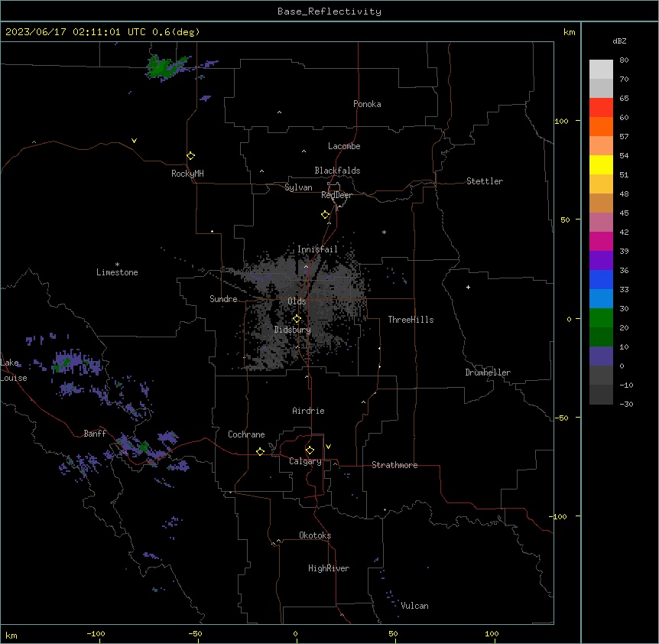The image size is (659, 644).
Task: Click the Blackfalds city label
Action: point(337,171)
